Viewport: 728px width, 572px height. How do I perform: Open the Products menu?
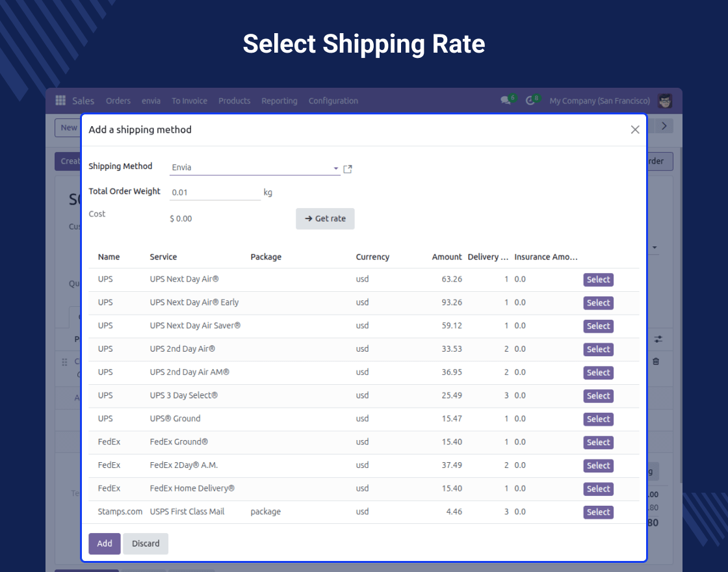point(235,101)
